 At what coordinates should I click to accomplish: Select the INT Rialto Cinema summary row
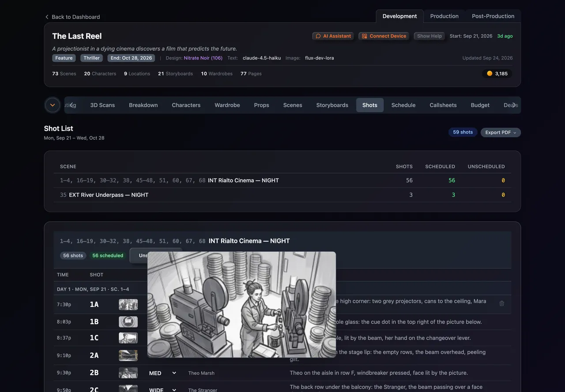coord(282,180)
